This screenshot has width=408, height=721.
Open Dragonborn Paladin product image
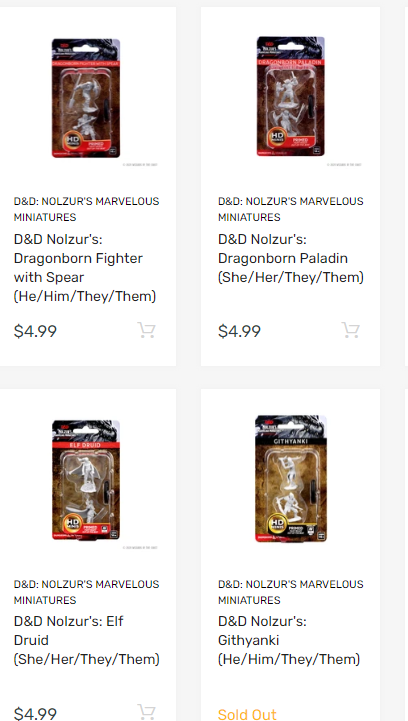click(x=291, y=97)
